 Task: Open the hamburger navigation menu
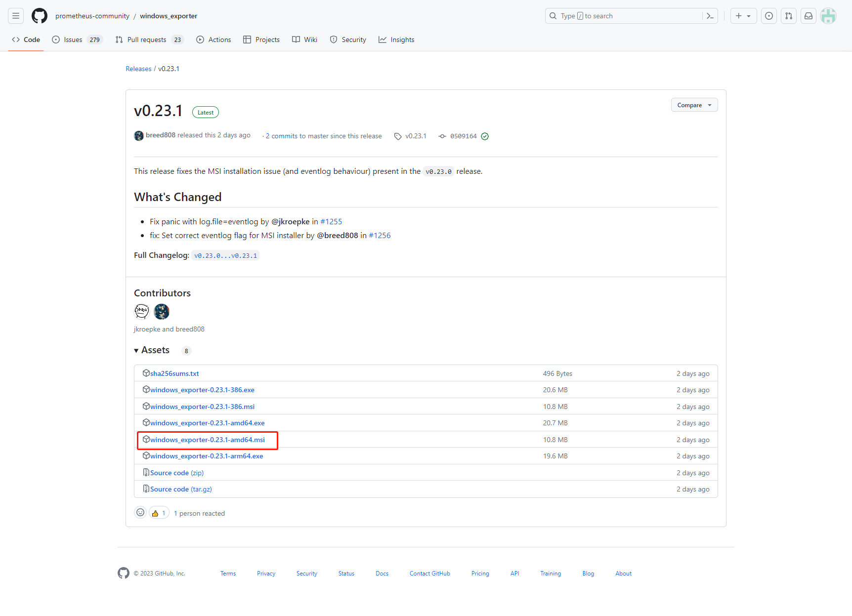pos(16,16)
